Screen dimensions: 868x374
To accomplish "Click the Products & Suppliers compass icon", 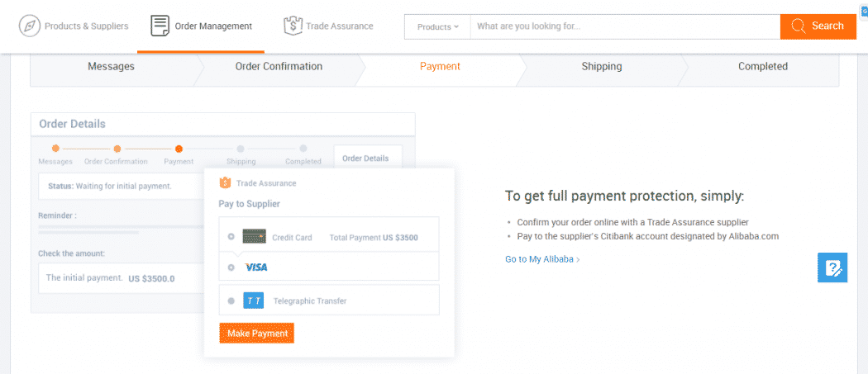I will (x=29, y=26).
